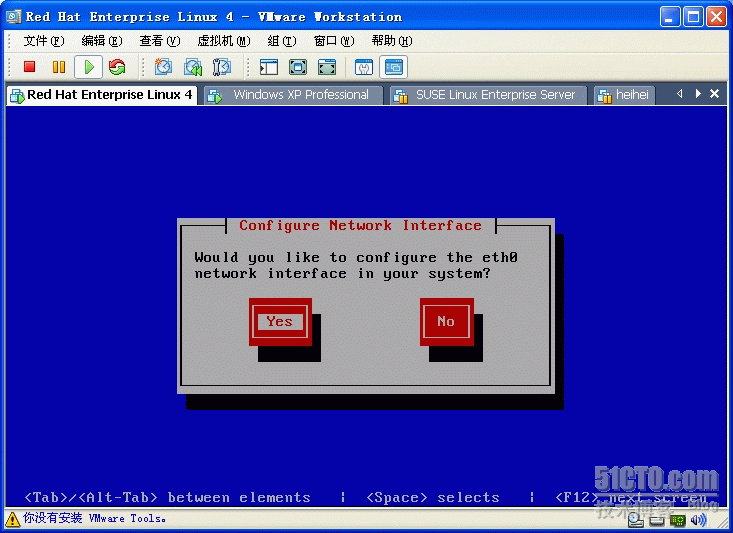The image size is (733, 533).
Task: Click the network adapter status icon
Action: point(677,520)
